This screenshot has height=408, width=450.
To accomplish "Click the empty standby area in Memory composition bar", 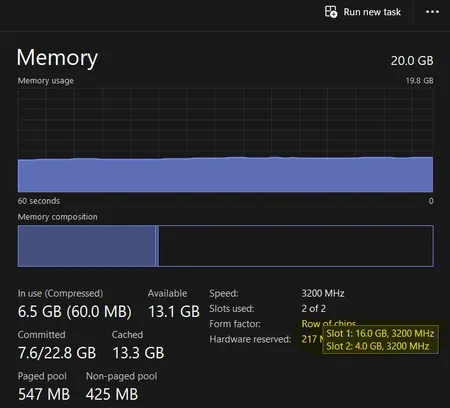I will pos(296,246).
